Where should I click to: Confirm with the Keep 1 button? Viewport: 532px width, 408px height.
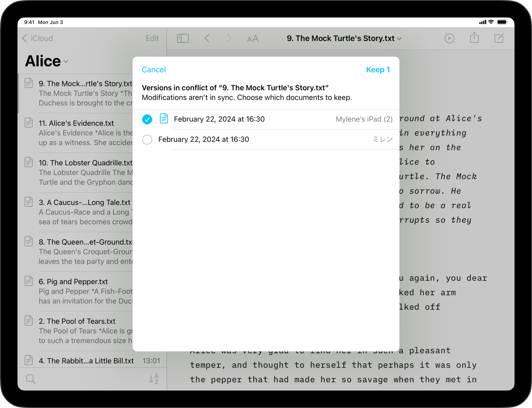[x=378, y=70]
